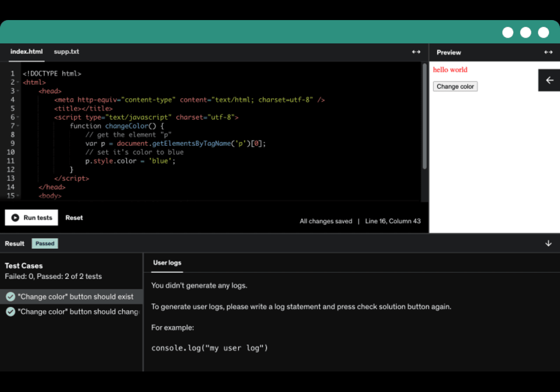Screen dimensions: 560x392
Task: Switch to the User logs tab
Action: pyautogui.click(x=167, y=263)
